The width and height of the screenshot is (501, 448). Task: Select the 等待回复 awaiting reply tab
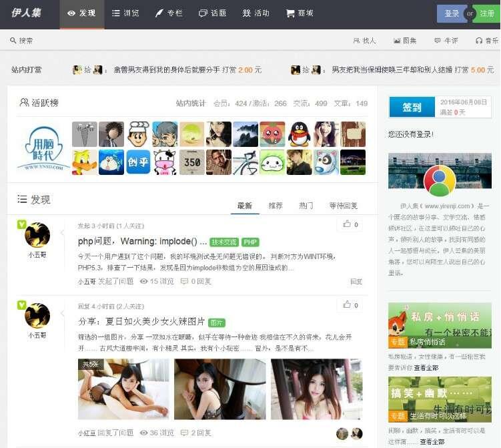point(344,206)
